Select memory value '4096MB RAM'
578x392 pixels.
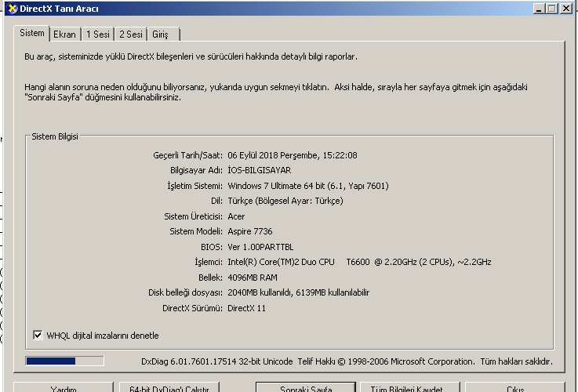pos(253,278)
